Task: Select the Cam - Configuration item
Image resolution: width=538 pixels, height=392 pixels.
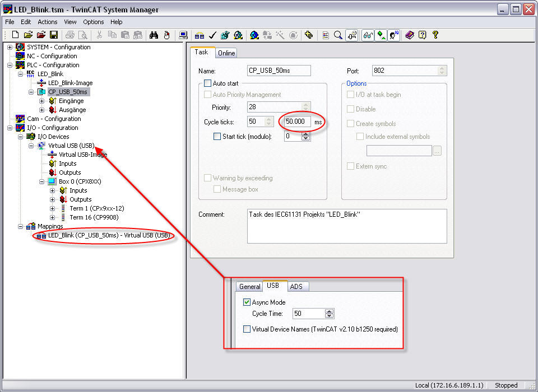Action: click(x=54, y=119)
